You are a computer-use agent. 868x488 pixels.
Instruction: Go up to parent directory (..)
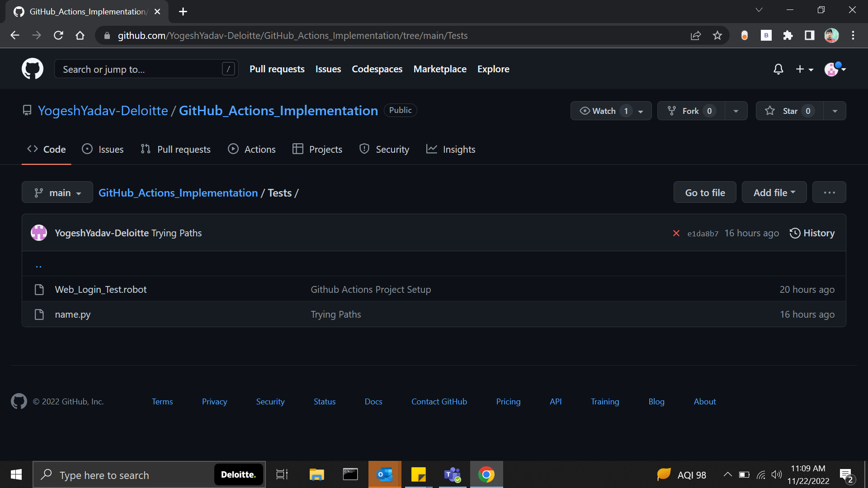click(x=38, y=265)
